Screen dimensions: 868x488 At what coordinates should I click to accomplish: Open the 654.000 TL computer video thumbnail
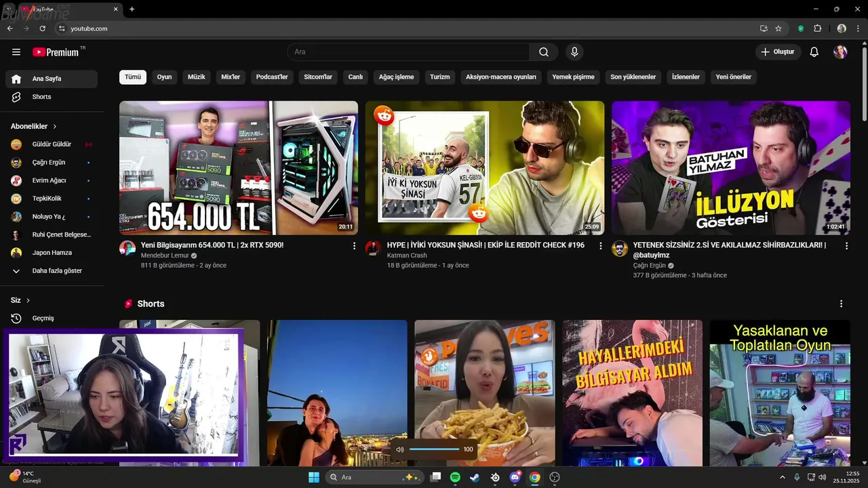tap(239, 168)
